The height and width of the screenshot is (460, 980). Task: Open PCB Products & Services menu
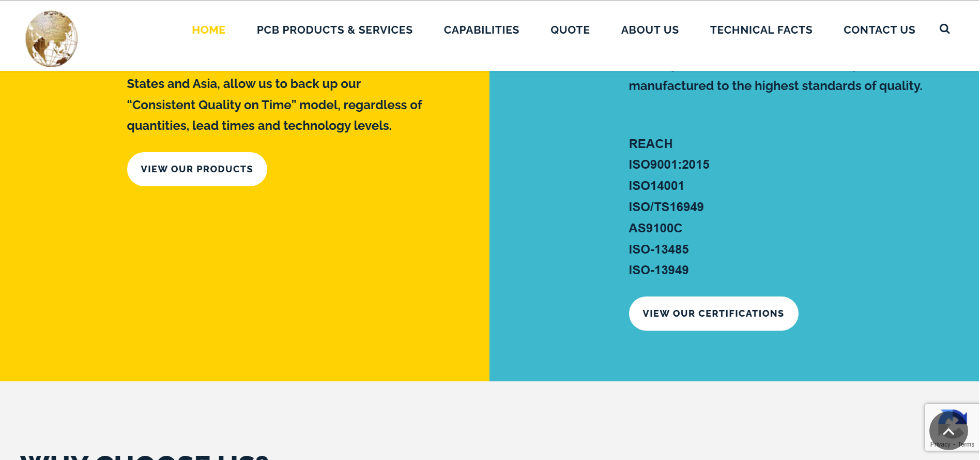point(334,30)
